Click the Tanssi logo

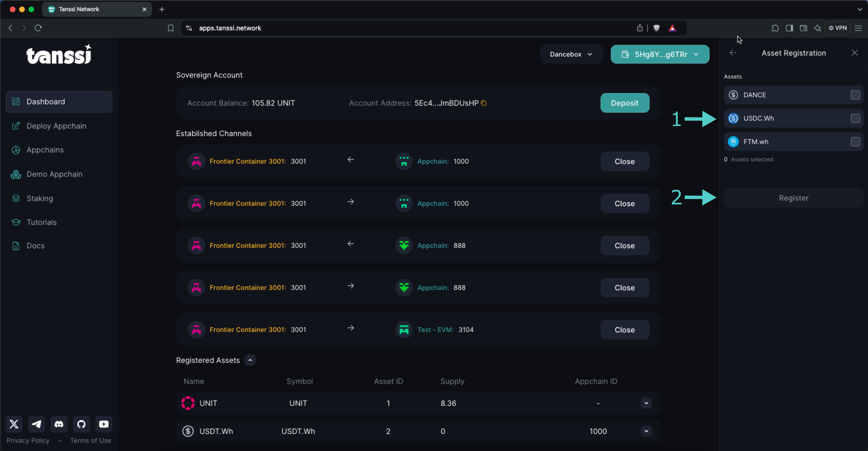[59, 54]
